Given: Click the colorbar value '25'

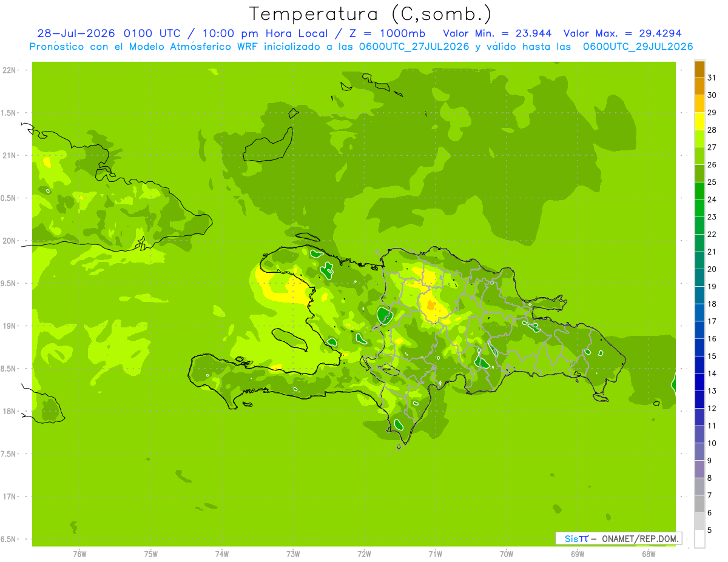Looking at the screenshot, I should coord(712,182).
